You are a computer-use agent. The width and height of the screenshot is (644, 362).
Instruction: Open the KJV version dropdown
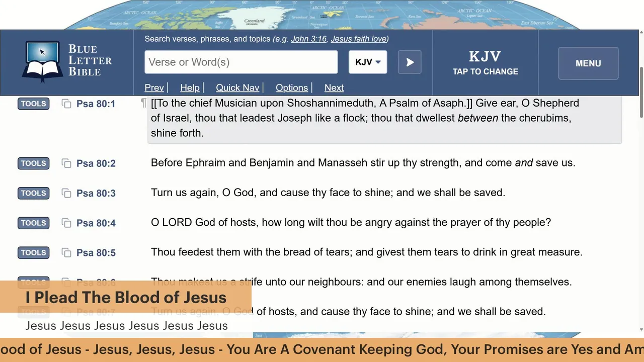coord(368,62)
